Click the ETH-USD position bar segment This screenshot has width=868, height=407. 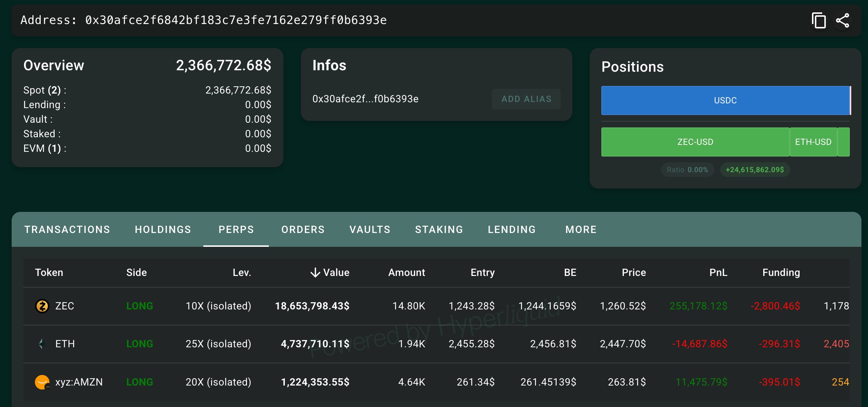(813, 142)
